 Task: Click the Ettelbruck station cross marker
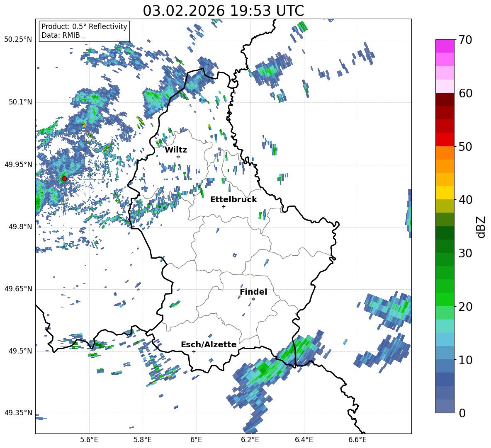tap(224, 206)
